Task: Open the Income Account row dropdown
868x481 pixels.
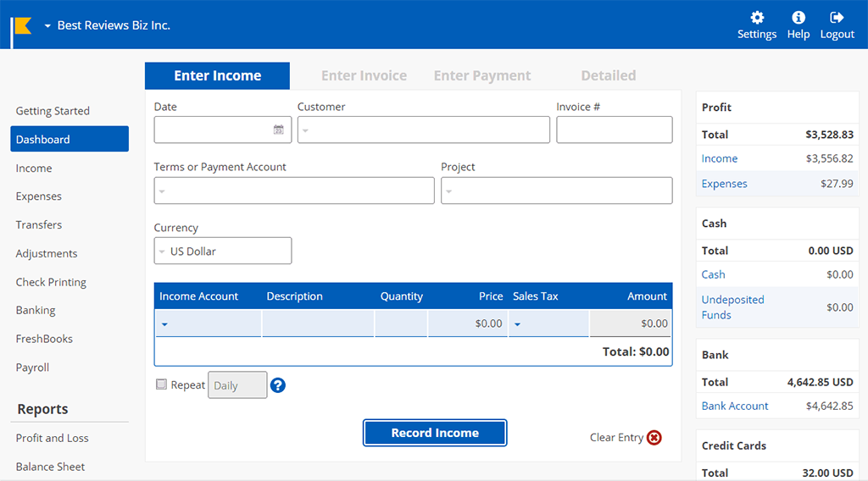Action: pos(164,324)
